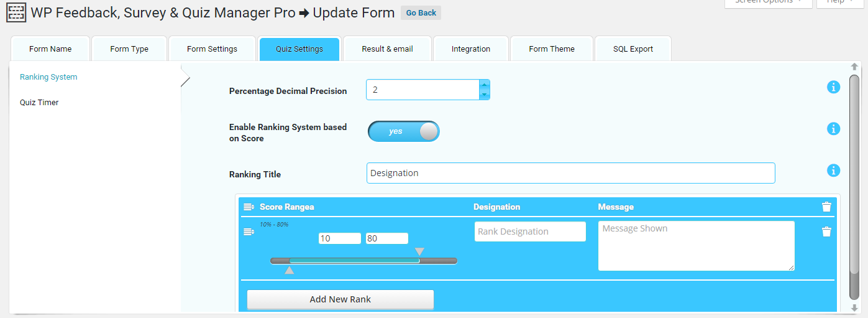Expand the Screen Options panel

(x=768, y=2)
